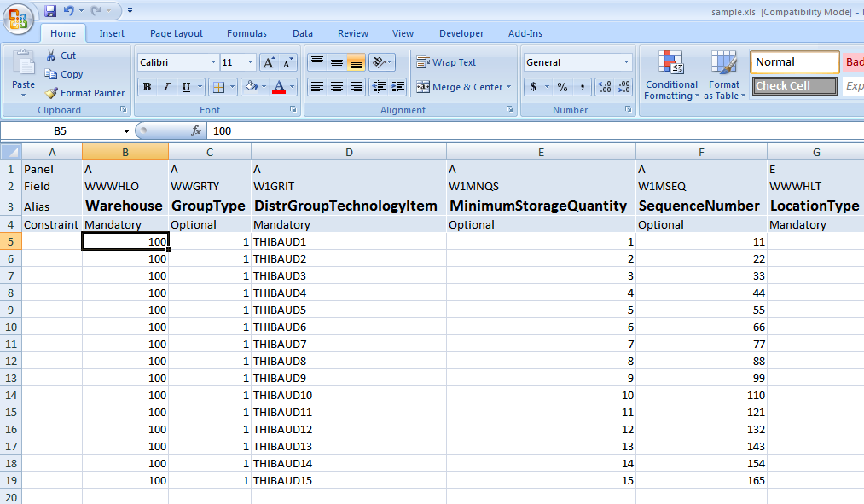
Task: Increase font size with Grow Font icon
Action: 268,62
